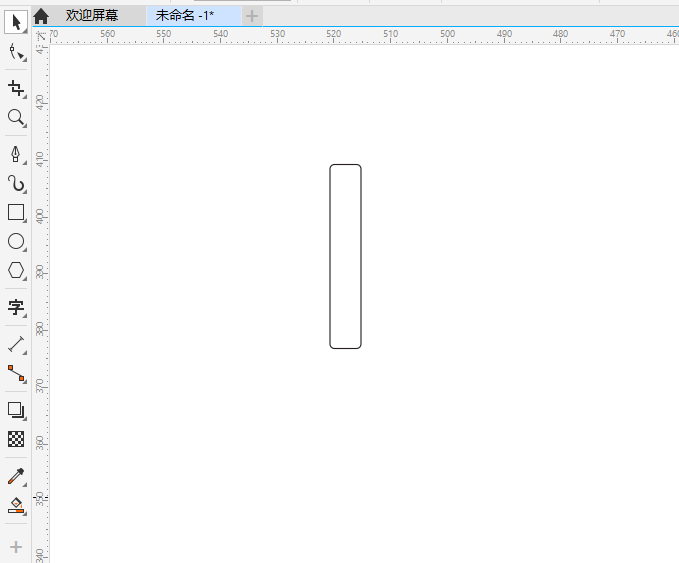This screenshot has width=679, height=563.
Task: Select the Shape edit tool
Action: pos(16,52)
